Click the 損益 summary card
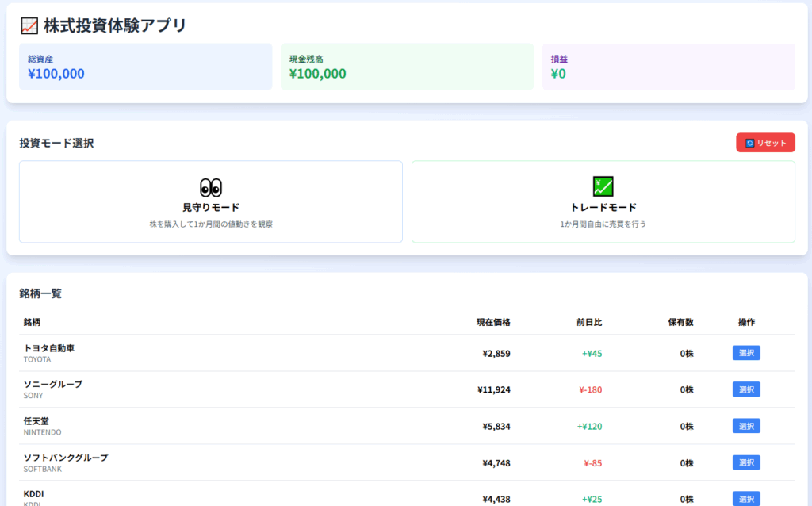Viewport: 812px width, 506px height. (x=668, y=67)
